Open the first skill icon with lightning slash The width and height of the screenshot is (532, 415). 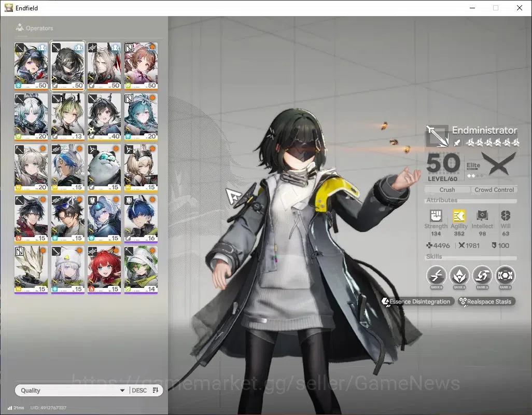tap(436, 275)
